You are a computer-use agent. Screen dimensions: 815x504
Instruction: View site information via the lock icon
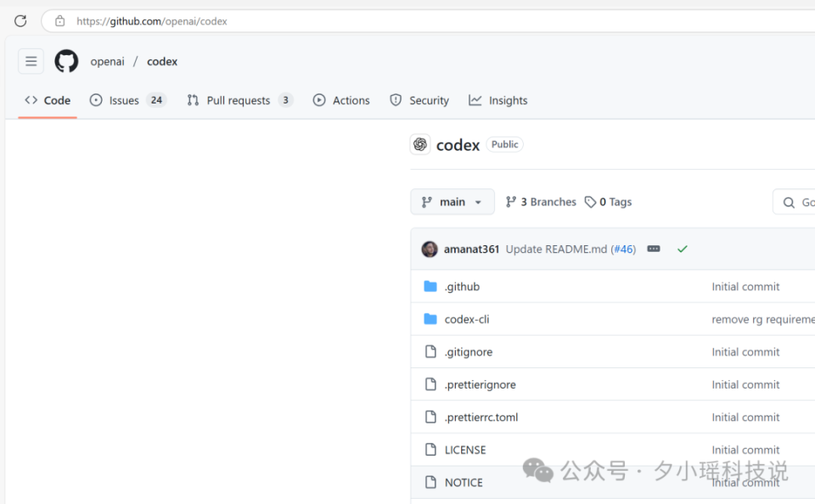(x=59, y=21)
